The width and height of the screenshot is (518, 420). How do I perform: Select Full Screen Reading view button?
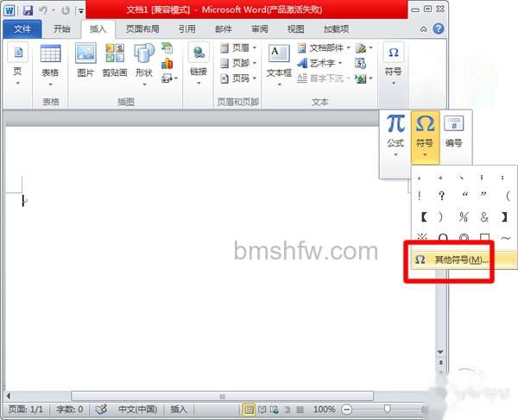pos(262,410)
